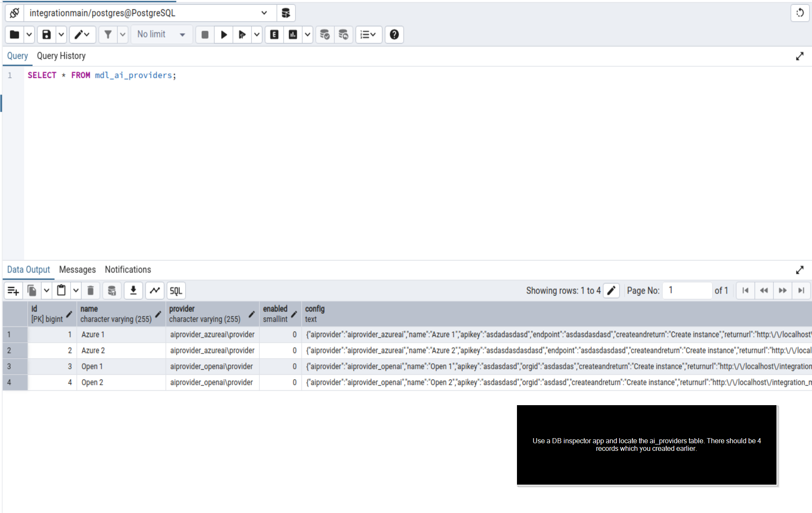812x513 pixels.
Task: Click the Graph visualiser icon
Action: tap(155, 291)
